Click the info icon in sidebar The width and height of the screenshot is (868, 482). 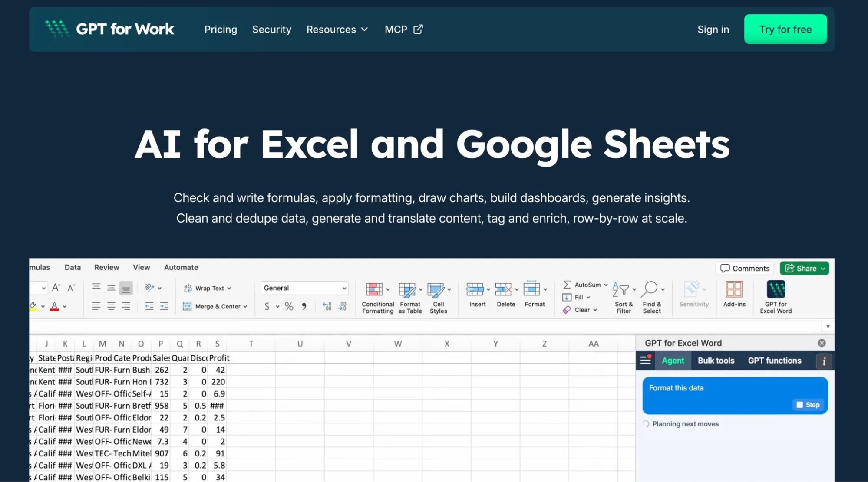click(824, 361)
